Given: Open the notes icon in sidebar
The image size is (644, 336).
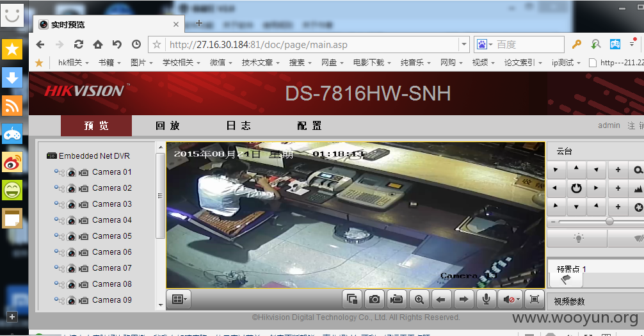Looking at the screenshot, I should [12, 218].
